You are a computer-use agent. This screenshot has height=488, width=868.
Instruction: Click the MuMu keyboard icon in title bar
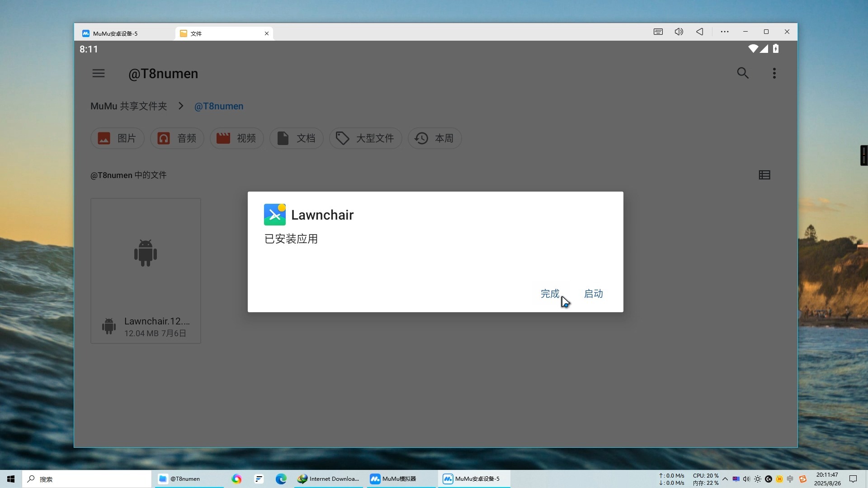658,32
